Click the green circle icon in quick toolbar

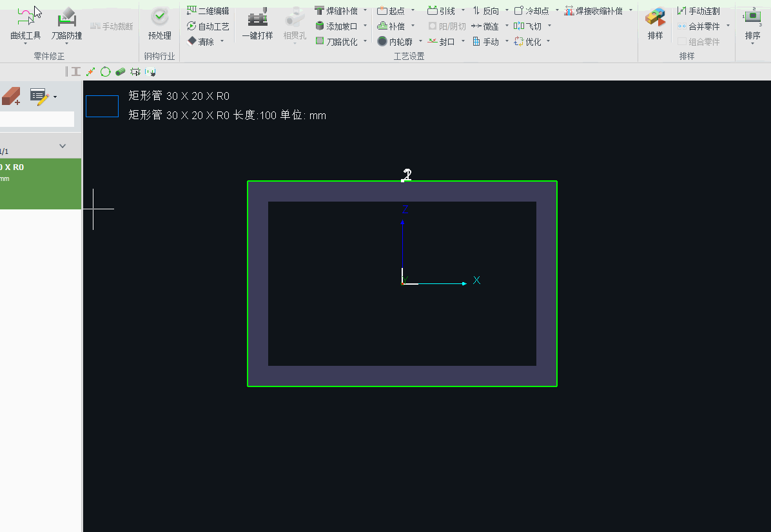point(105,71)
